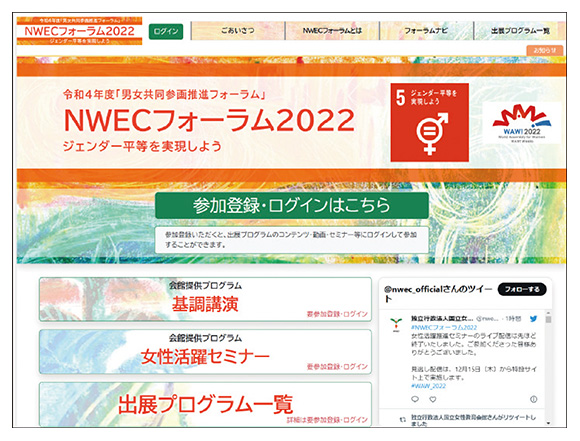The image size is (580, 441).
Task: Click the WAW! 2022 logo
Action: [x=522, y=123]
